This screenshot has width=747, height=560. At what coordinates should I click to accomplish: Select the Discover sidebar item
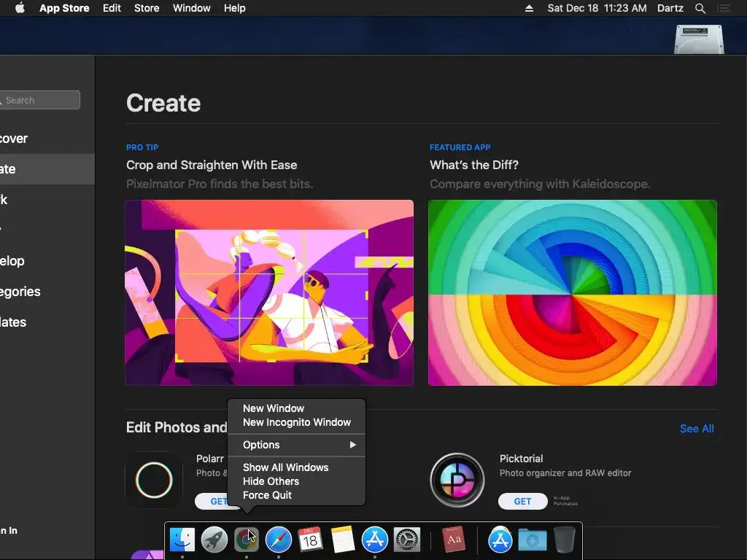tap(47, 139)
